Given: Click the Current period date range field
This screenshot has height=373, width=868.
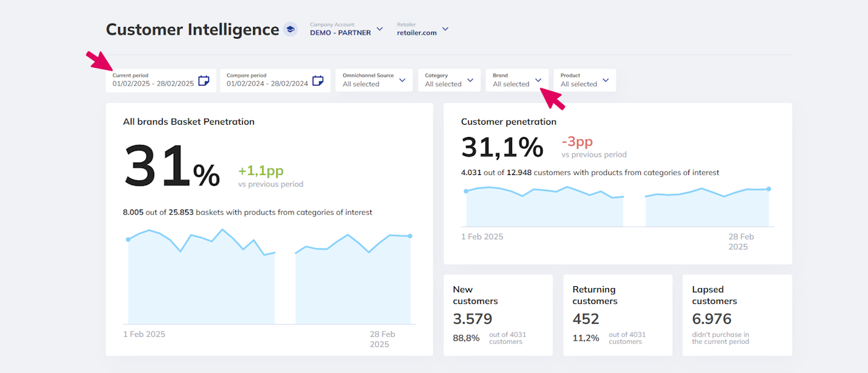Looking at the screenshot, I should pos(153,83).
